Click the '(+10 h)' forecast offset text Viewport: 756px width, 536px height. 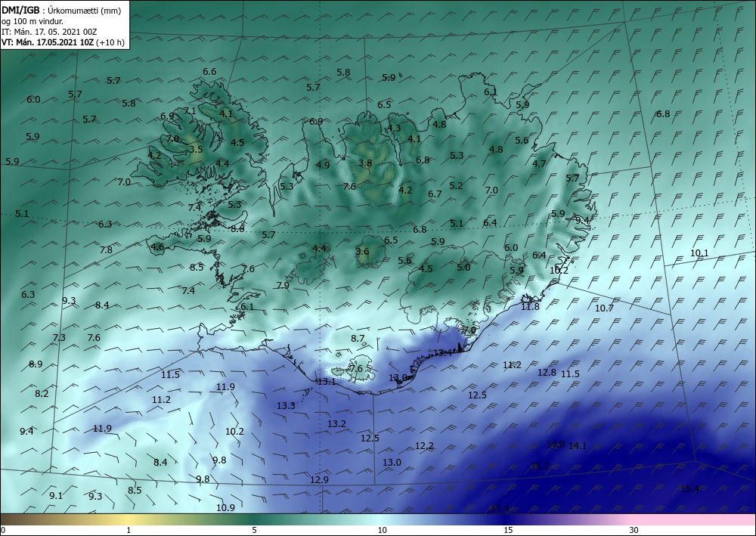(110, 42)
